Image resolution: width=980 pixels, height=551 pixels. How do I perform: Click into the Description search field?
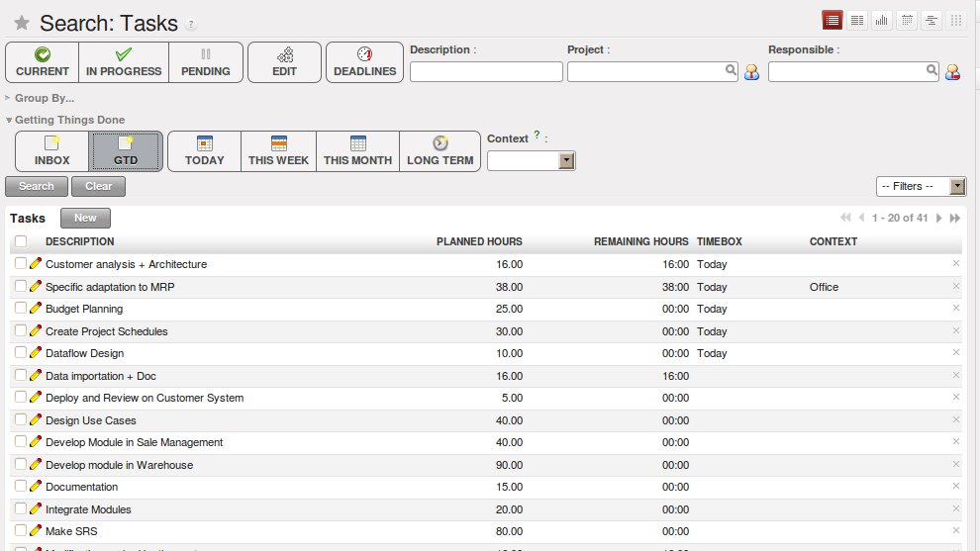pos(485,71)
